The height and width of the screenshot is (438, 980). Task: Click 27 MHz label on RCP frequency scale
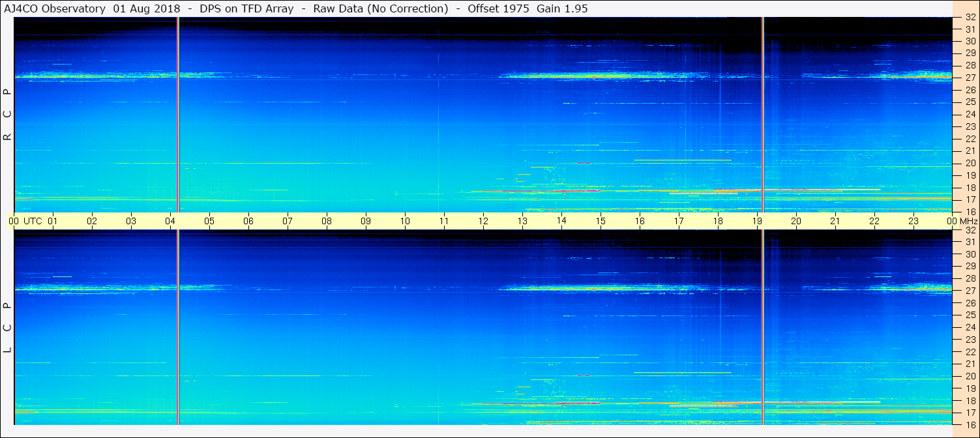pyautogui.click(x=970, y=78)
